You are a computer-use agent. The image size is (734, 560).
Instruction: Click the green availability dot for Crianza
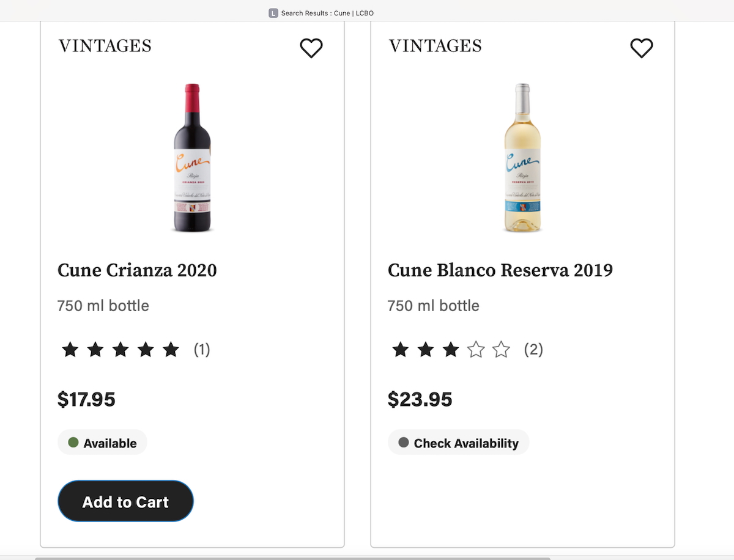[x=73, y=443]
